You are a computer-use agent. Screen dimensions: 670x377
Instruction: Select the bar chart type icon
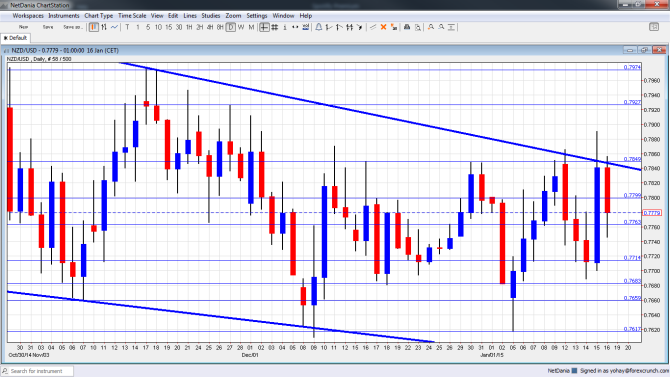tap(104, 27)
